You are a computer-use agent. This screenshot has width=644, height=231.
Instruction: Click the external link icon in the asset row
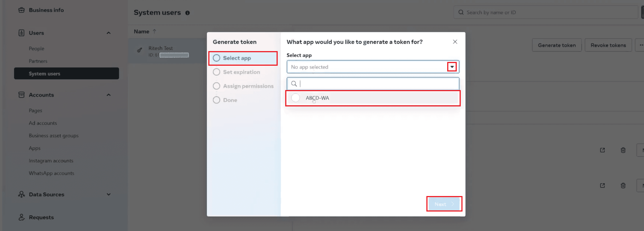click(x=602, y=150)
